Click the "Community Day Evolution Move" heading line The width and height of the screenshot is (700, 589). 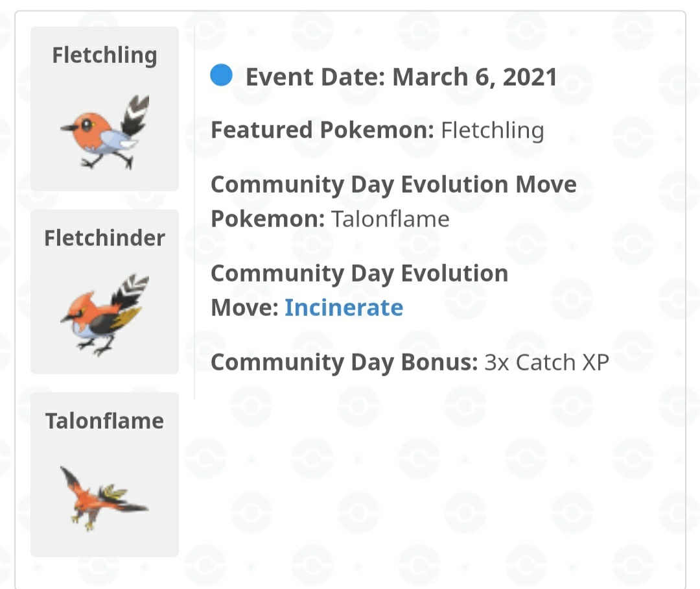click(393, 185)
